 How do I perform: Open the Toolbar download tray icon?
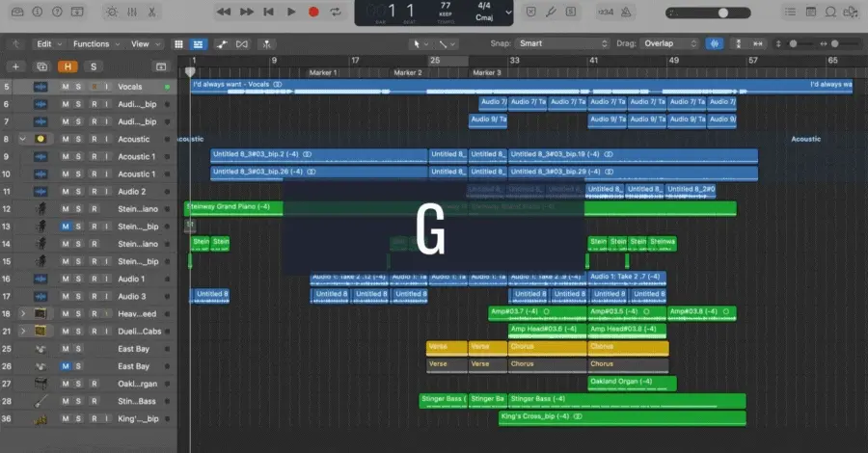[x=77, y=12]
